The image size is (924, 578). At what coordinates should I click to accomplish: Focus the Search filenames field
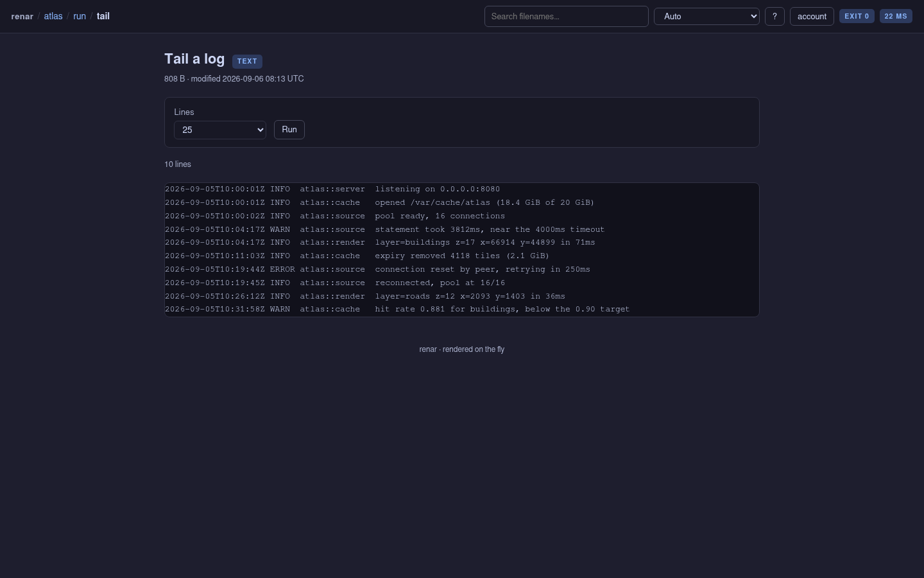(x=566, y=16)
